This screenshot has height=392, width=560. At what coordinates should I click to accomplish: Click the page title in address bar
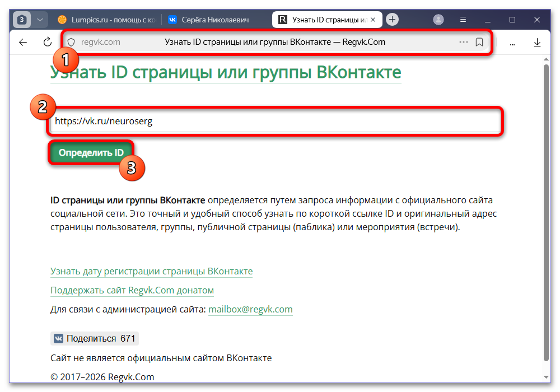[x=274, y=42]
